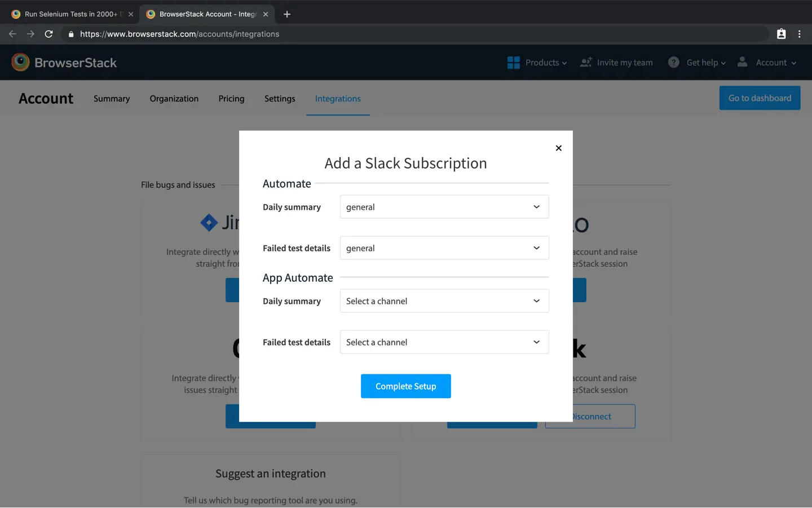Expand the Account menu in header

tap(767, 63)
